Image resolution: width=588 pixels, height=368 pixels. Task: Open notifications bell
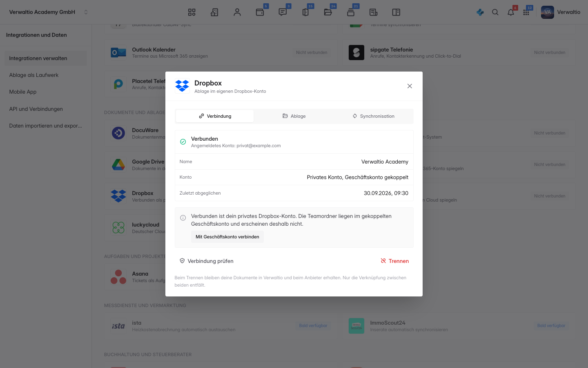coord(511,12)
